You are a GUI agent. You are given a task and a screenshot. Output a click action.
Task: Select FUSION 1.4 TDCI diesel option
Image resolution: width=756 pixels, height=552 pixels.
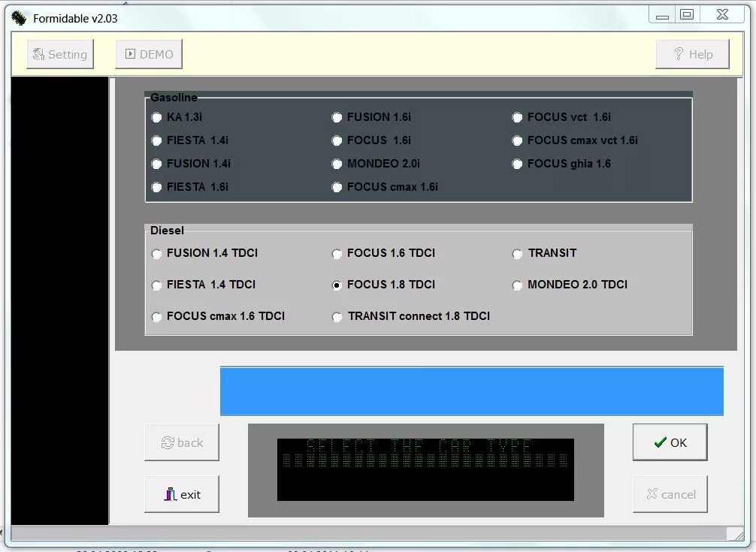tap(157, 253)
